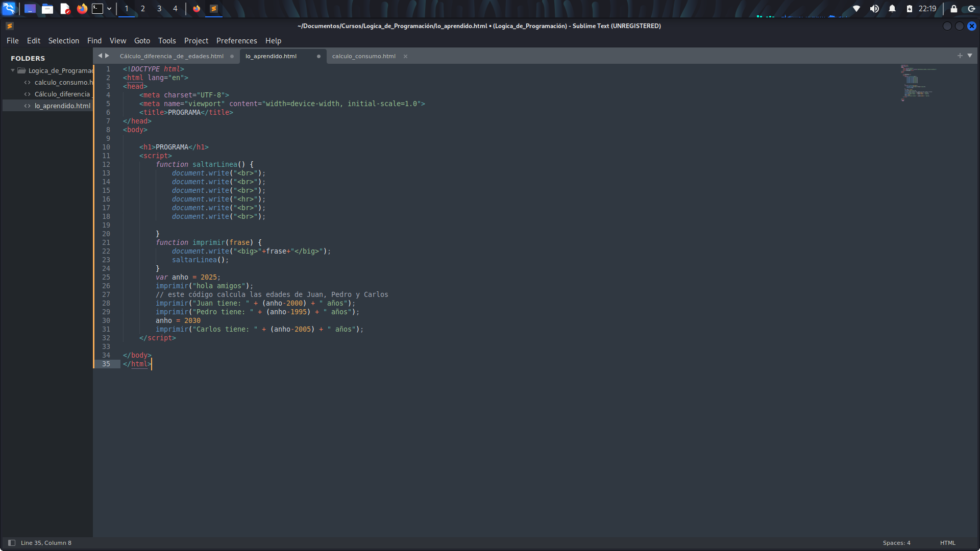Launch Firefox from the taskbar
Screen dimensions: 980x551
pyautogui.click(x=82, y=9)
